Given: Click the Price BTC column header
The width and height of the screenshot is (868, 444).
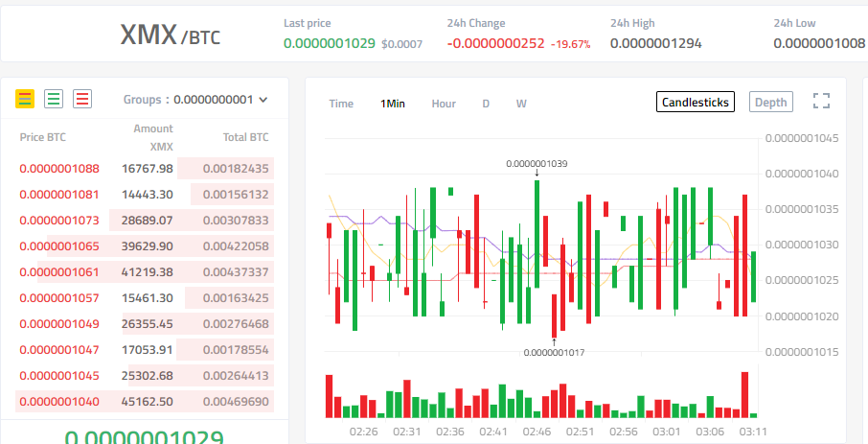Looking at the screenshot, I should click(x=42, y=137).
